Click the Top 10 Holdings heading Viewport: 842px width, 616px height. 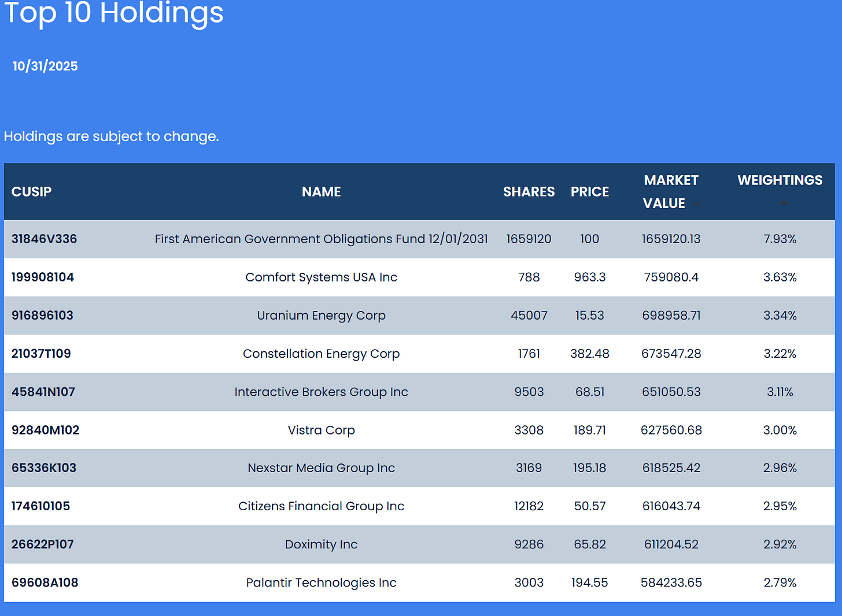point(114,13)
